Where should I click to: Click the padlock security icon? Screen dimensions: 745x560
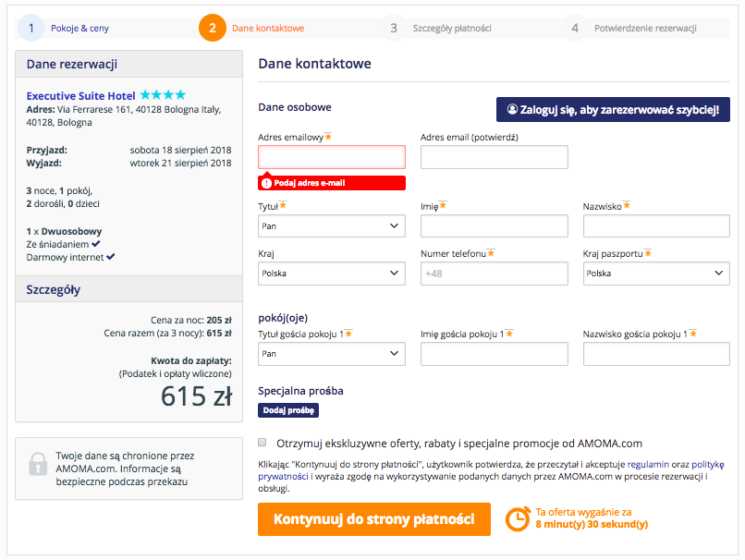[x=38, y=464]
